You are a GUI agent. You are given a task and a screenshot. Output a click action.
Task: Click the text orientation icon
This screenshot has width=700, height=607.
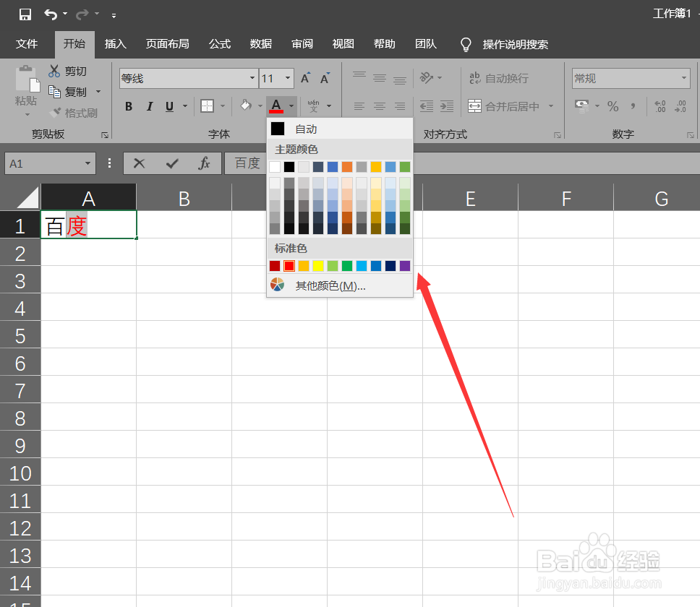[x=427, y=78]
